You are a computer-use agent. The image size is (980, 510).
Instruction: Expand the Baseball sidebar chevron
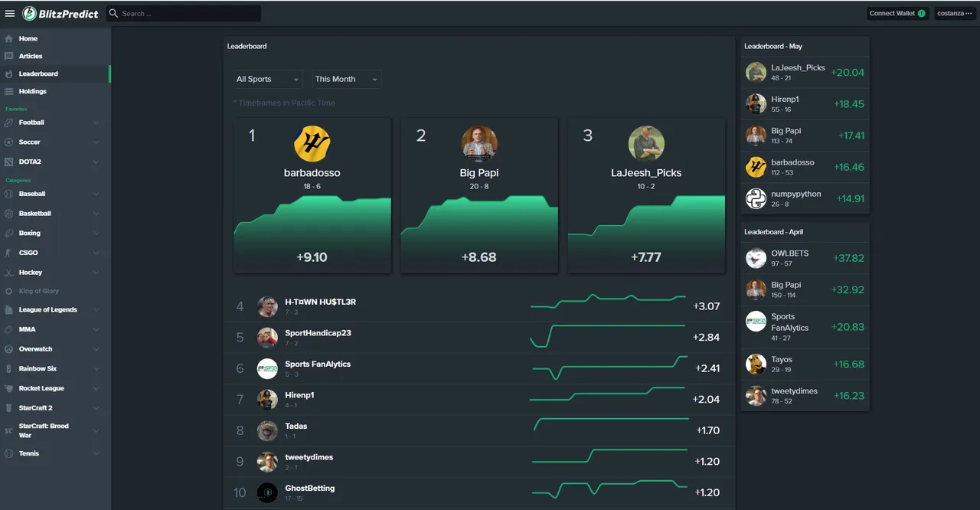click(x=96, y=194)
